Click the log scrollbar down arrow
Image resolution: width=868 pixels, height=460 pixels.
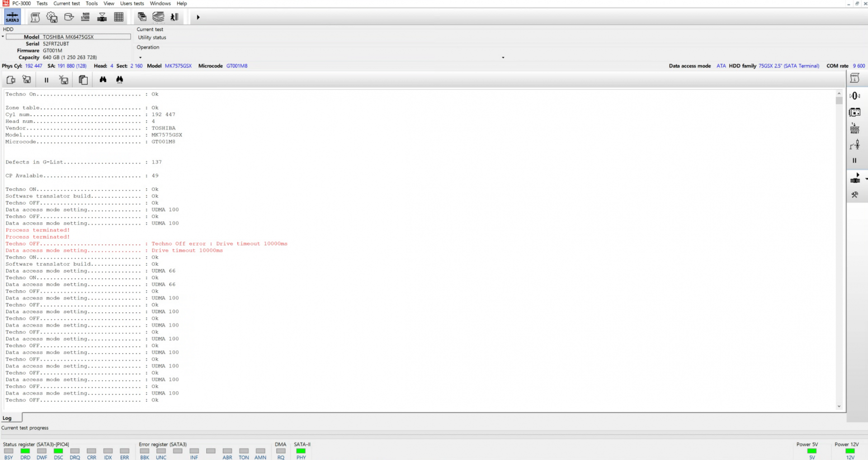(x=839, y=407)
